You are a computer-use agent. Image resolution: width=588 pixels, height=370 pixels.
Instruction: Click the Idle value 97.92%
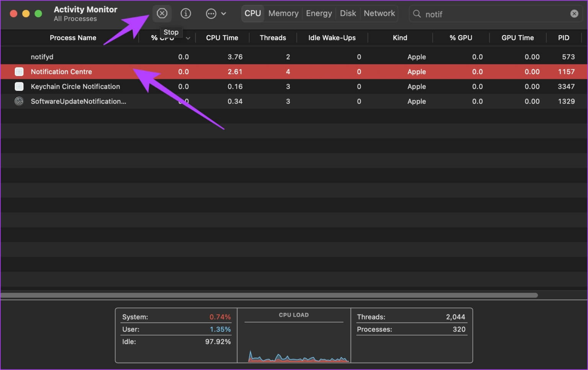pyautogui.click(x=218, y=342)
